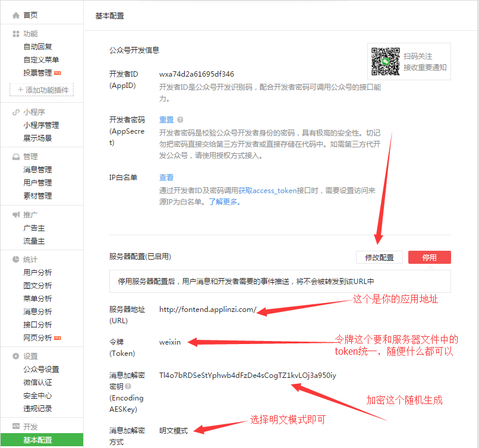This screenshot has width=479, height=448.
Task: Open 素材管理 in the sidebar
Action: click(37, 196)
